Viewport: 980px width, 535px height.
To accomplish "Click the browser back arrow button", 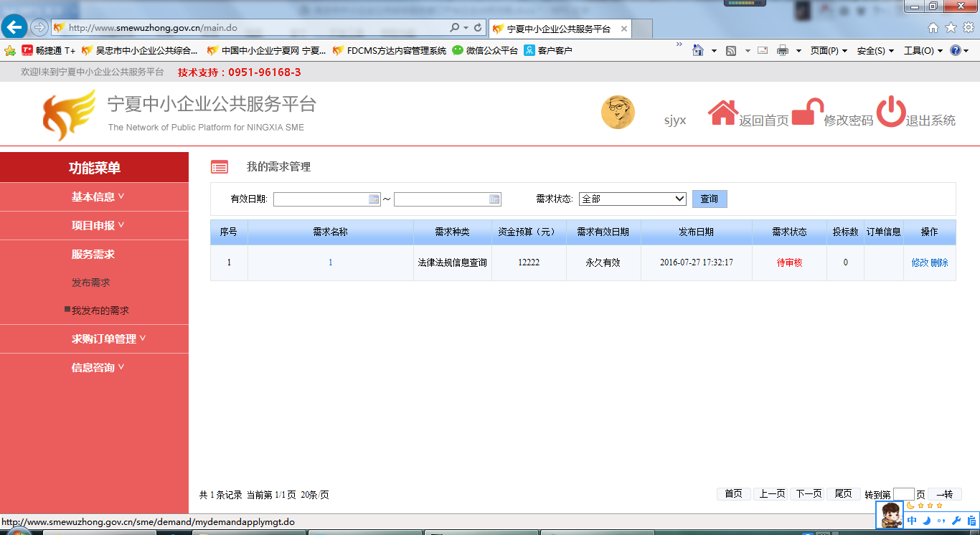I will click(14, 27).
